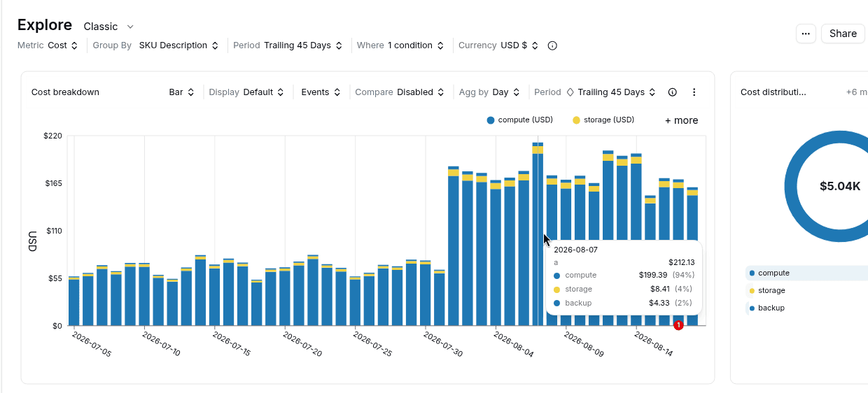Click the info icon next to Currency
The image size is (868, 393).
552,45
